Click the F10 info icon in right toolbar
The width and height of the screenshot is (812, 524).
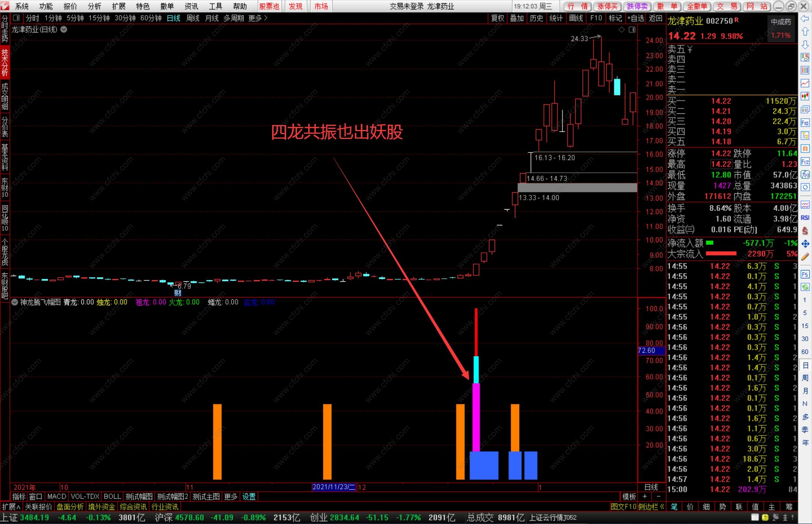point(805,122)
